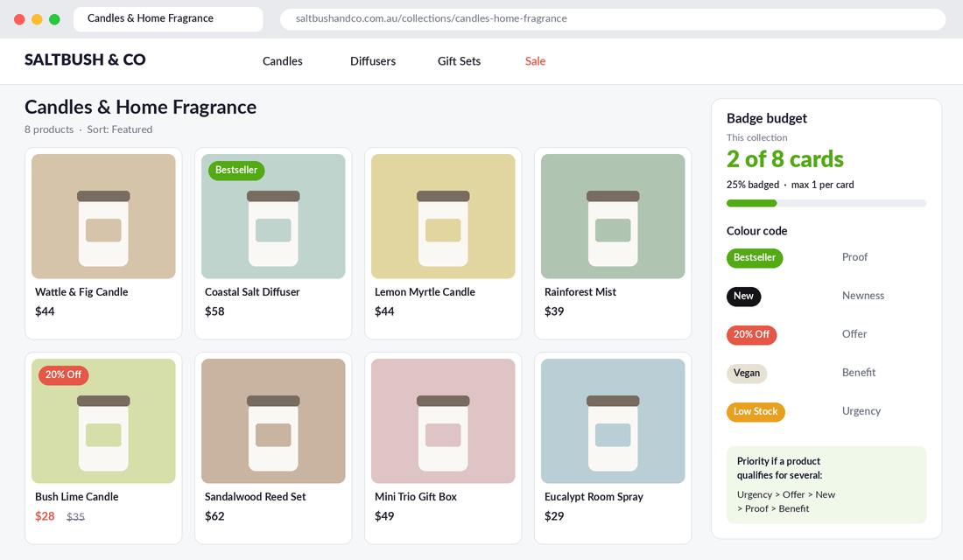Click 20% Off badge on Bush Lime card
This screenshot has height=560, width=963.
(63, 374)
